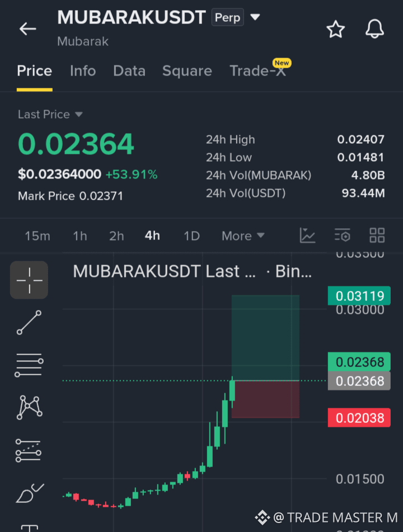This screenshot has height=532, width=403.
Task: Click the $0.02364000 USD price
Action: 59,175
